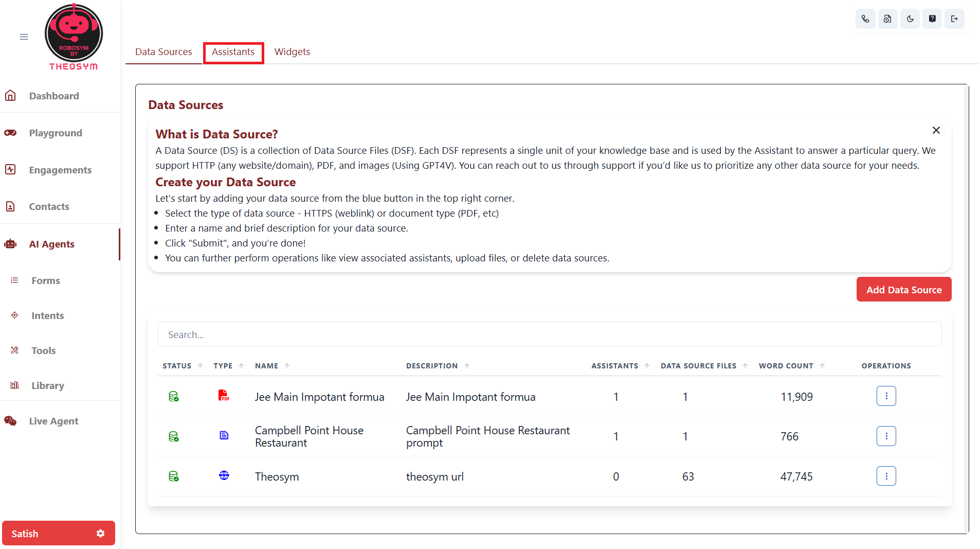The image size is (980, 549).
Task: Open settings gear next to Satish
Action: pyautogui.click(x=101, y=534)
